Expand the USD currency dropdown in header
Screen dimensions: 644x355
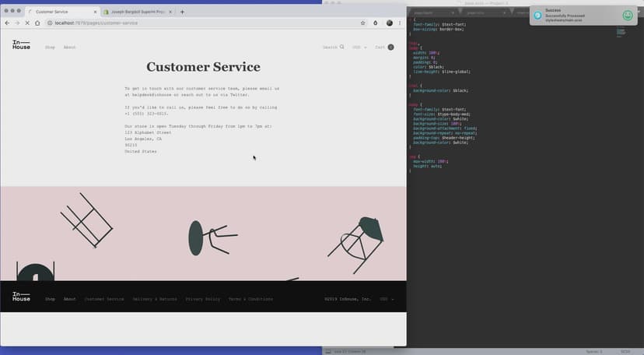point(359,47)
